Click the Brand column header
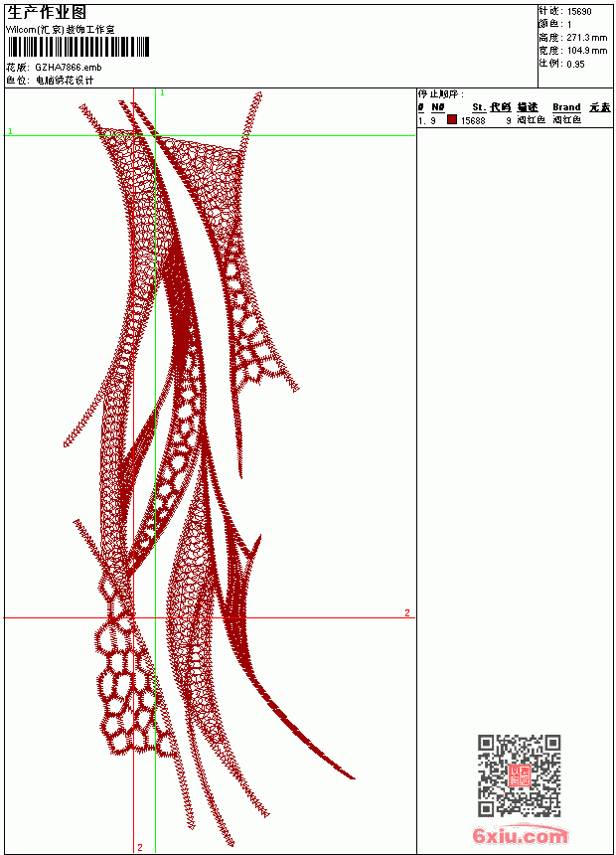 pyautogui.click(x=566, y=107)
